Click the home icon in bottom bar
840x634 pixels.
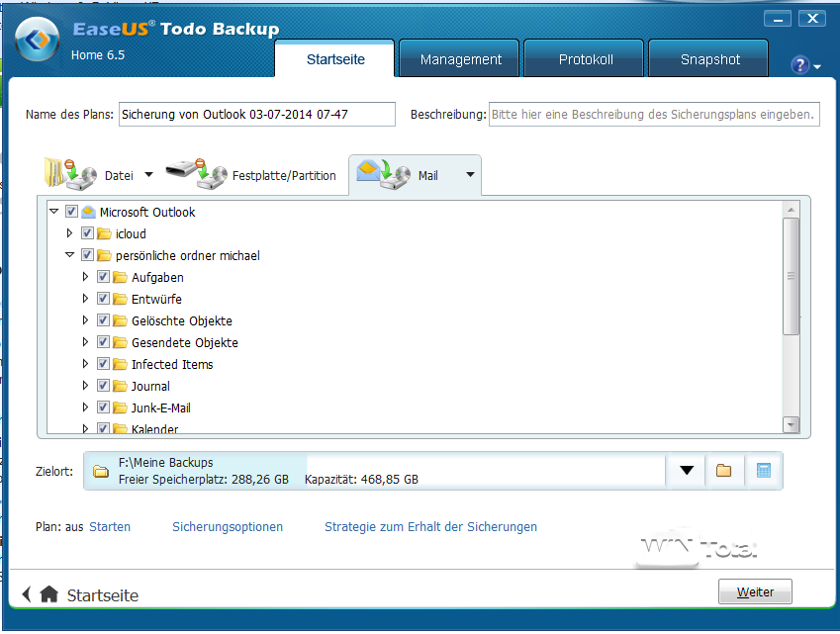click(x=48, y=593)
